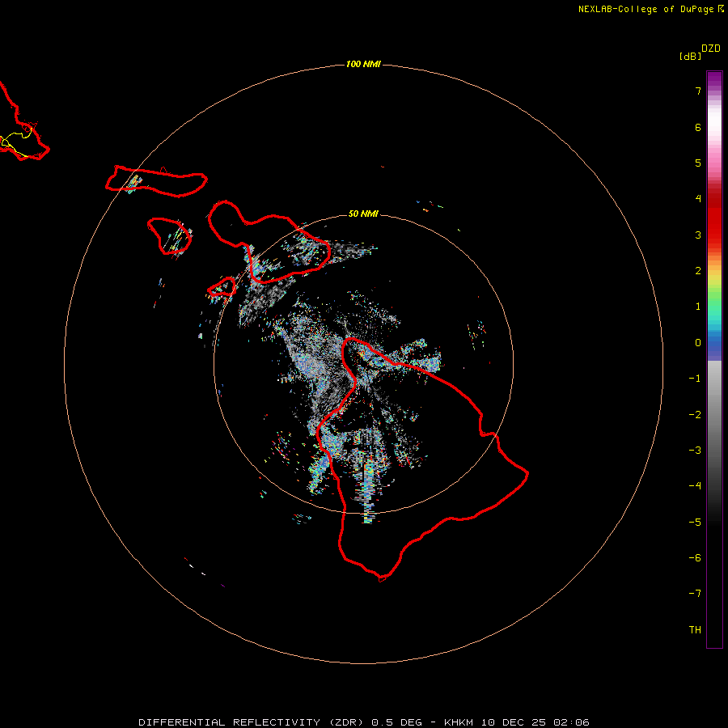Click the -6 dB tick label on the colorbar
Image resolution: width=728 pixels, height=728 pixels.
[x=695, y=558]
